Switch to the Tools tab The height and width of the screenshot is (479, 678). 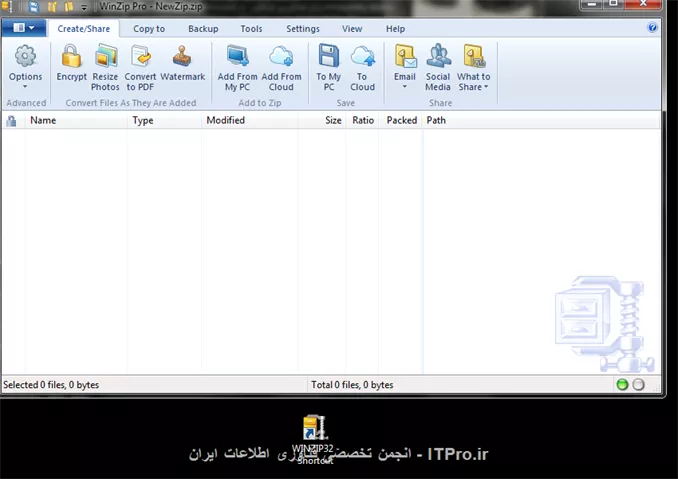click(x=251, y=29)
